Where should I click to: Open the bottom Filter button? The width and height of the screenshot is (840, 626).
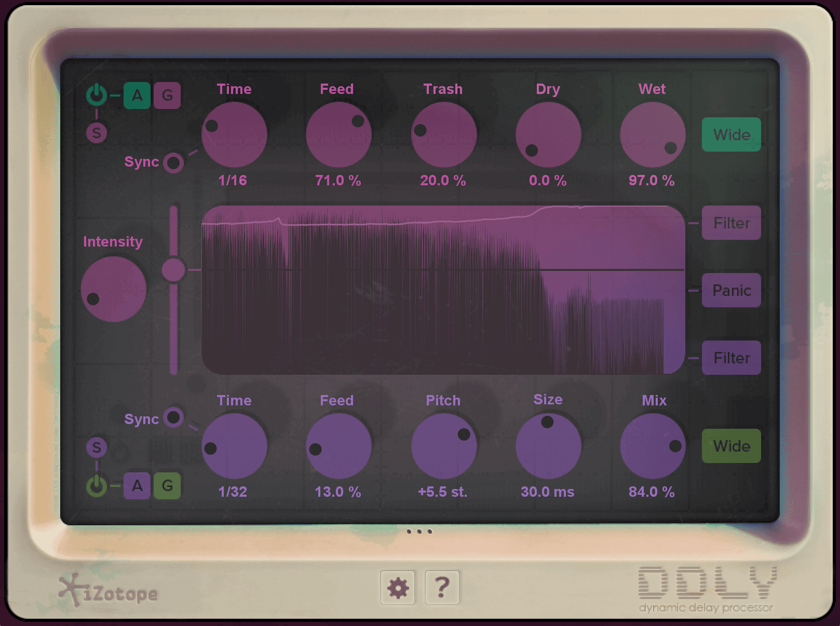(x=731, y=358)
